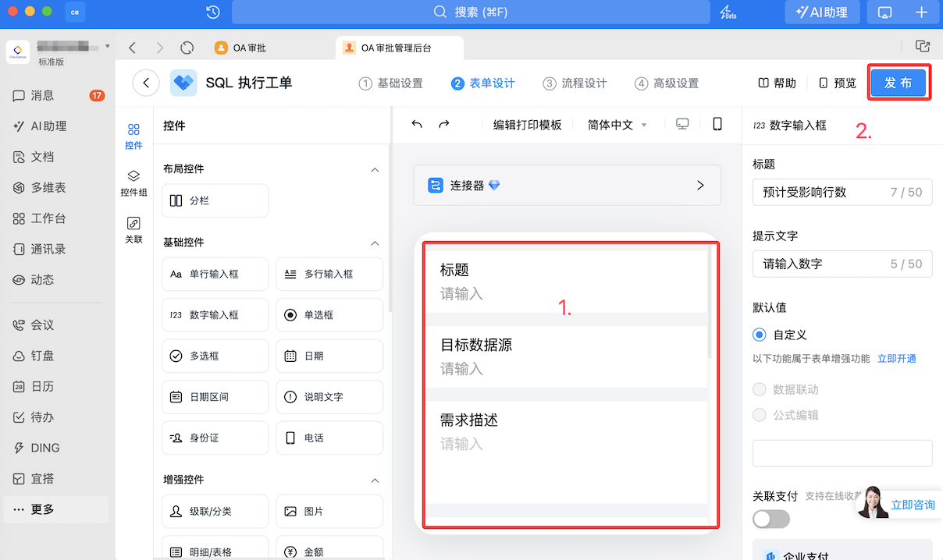The height and width of the screenshot is (560, 943).
Task: Switch to the OA 审批 browser tab
Action: click(x=249, y=48)
